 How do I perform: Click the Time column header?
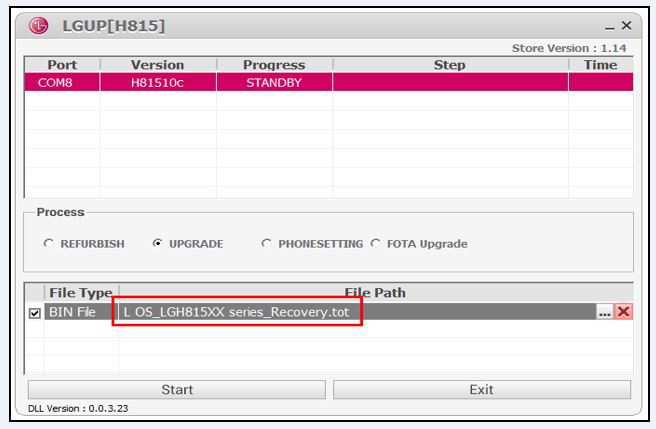(x=600, y=65)
